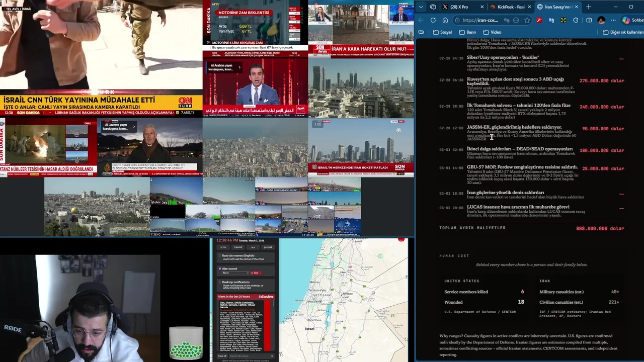Open the Edge Workspaces icon
This screenshot has height=362, width=644.
[433, 7]
